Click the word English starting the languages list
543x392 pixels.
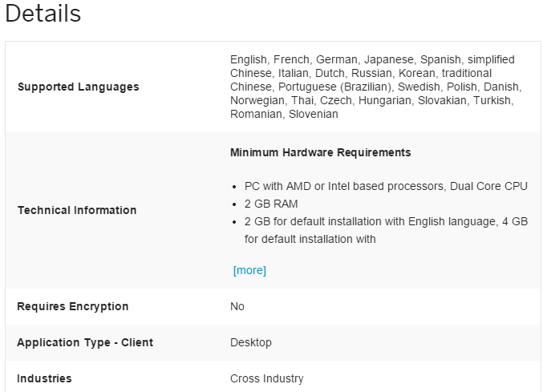pos(249,59)
